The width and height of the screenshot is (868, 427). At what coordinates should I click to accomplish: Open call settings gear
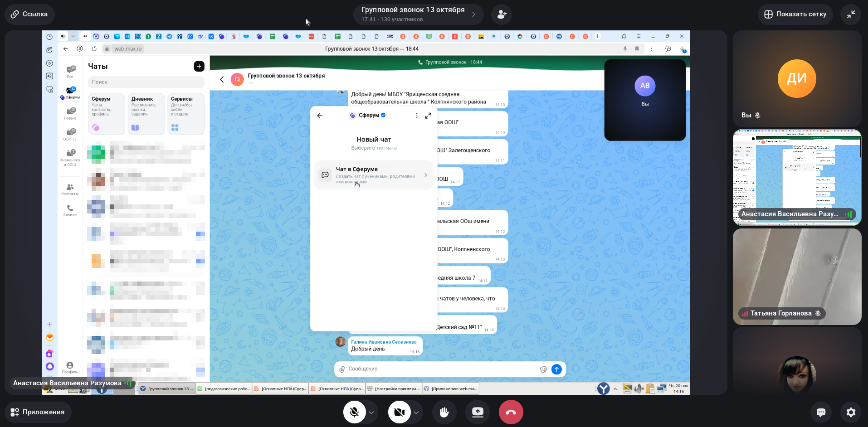click(851, 412)
